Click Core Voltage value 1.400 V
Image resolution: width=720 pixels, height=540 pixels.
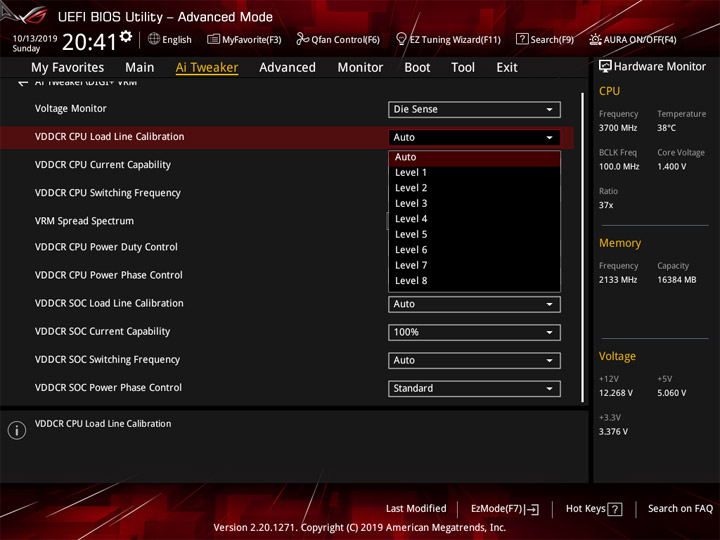[672, 167]
